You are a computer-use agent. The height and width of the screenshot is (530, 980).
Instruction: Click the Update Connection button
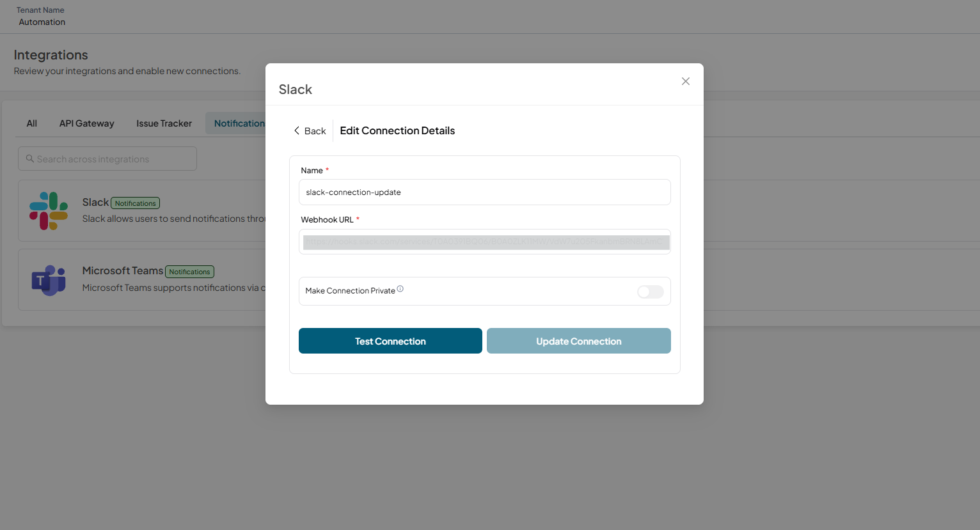578,341
